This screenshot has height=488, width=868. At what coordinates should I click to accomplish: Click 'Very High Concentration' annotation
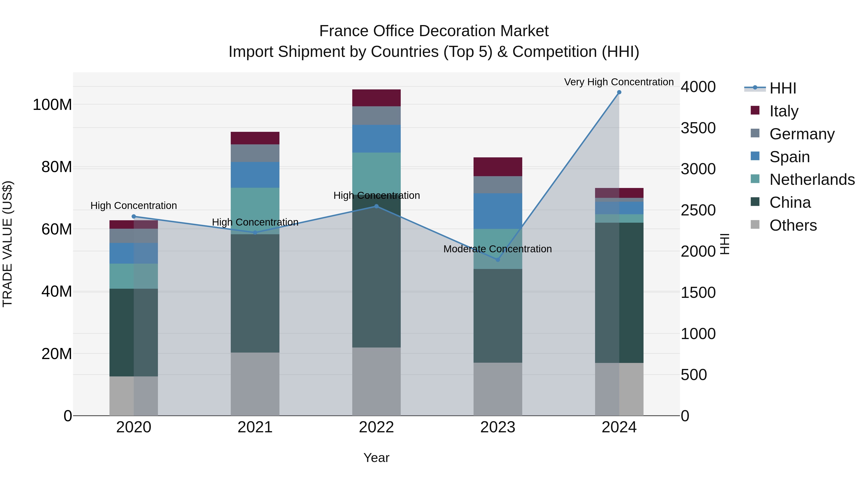click(619, 82)
